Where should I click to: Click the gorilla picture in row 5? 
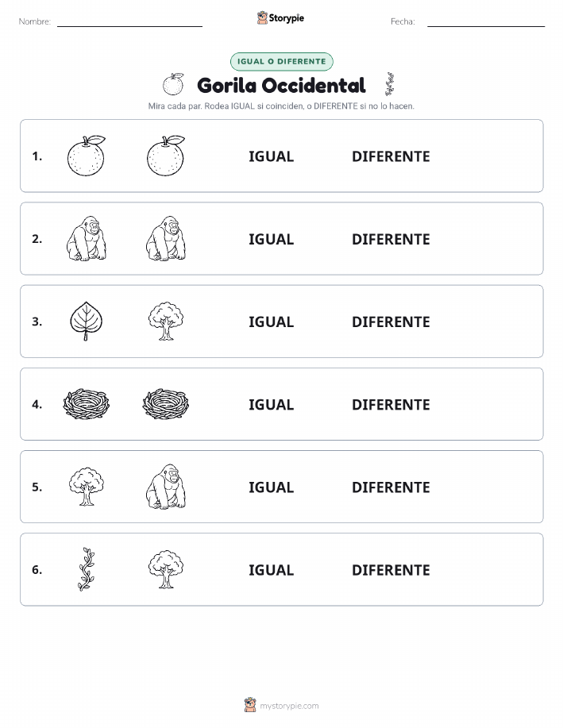point(166,487)
